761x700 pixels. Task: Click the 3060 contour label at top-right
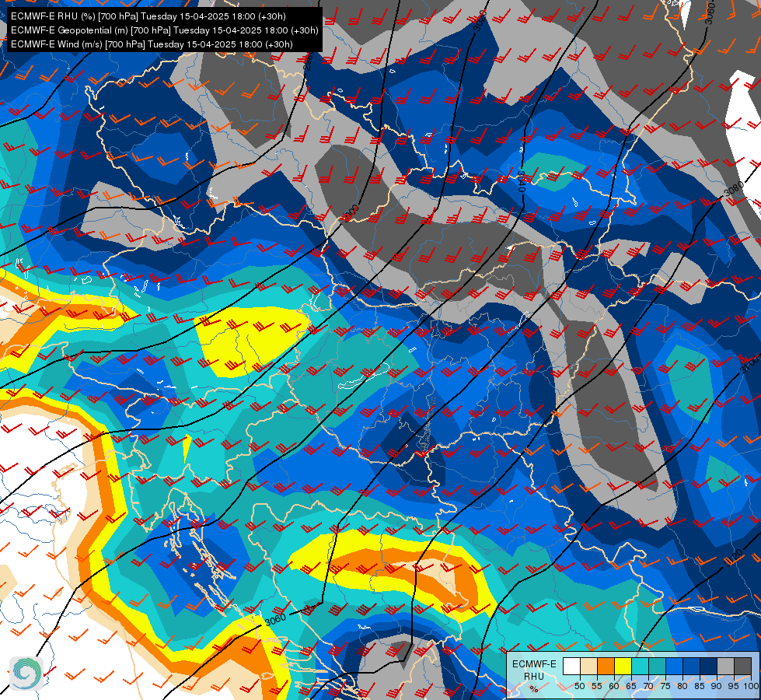click(x=710, y=13)
